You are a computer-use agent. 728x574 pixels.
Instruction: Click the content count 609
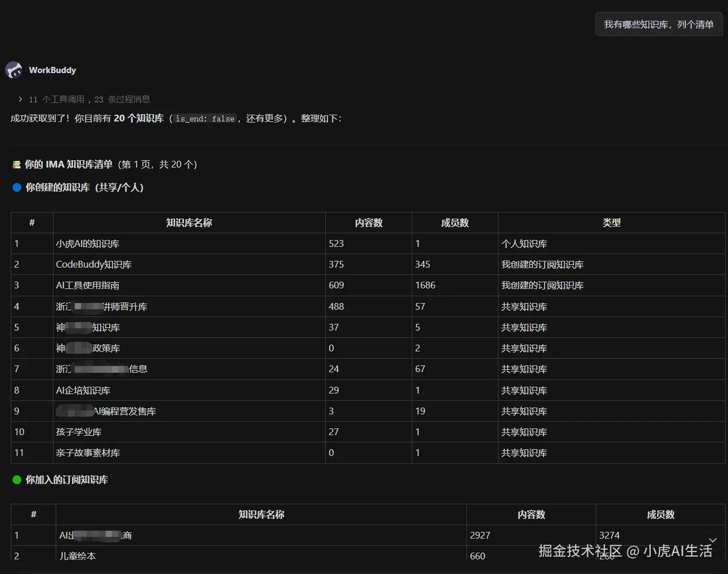(x=336, y=286)
